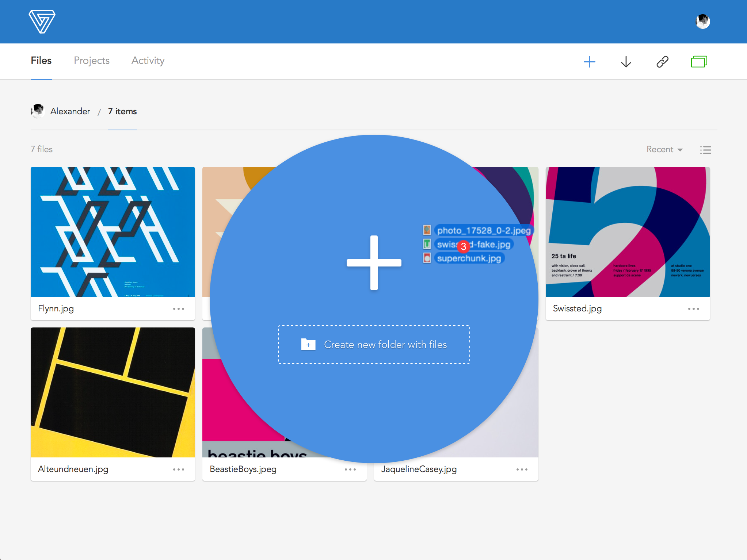Expand the Recent sort dropdown
Screen dimensions: 747x560
pyautogui.click(x=664, y=149)
